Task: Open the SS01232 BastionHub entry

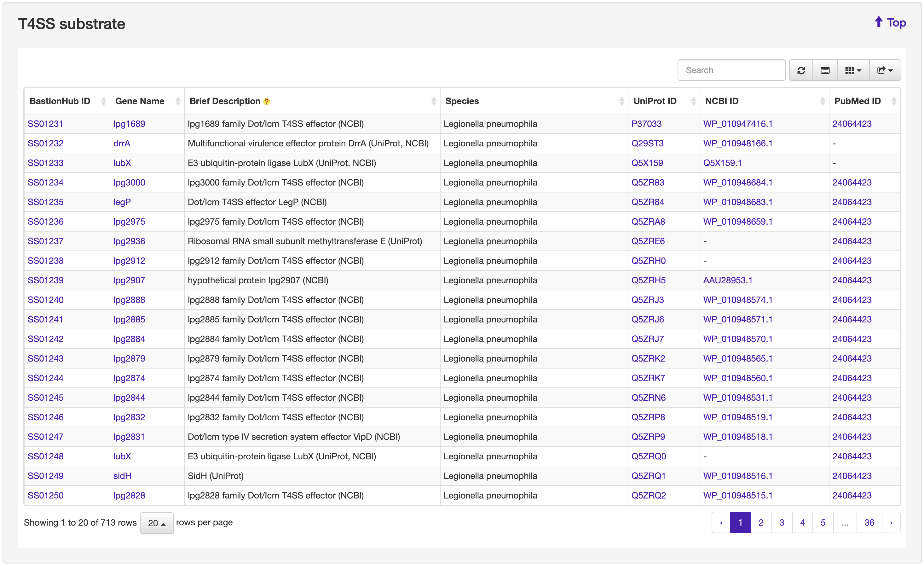Action: click(x=45, y=143)
